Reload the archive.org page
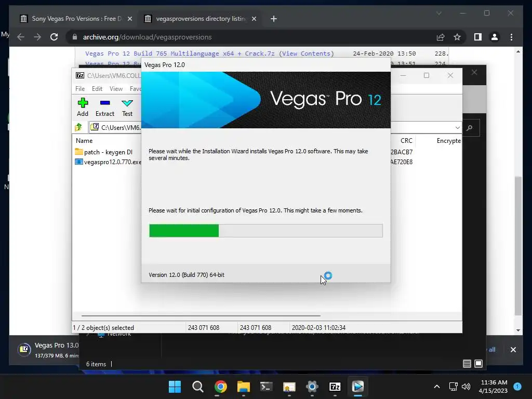The height and width of the screenshot is (399, 532). tap(54, 37)
